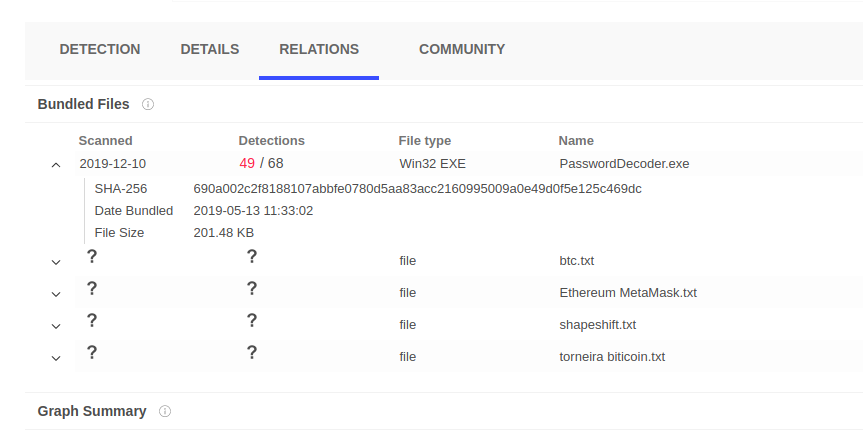Viewport: 863px width, 439px height.
Task: Select the shapeshift.txt file name
Action: point(598,325)
